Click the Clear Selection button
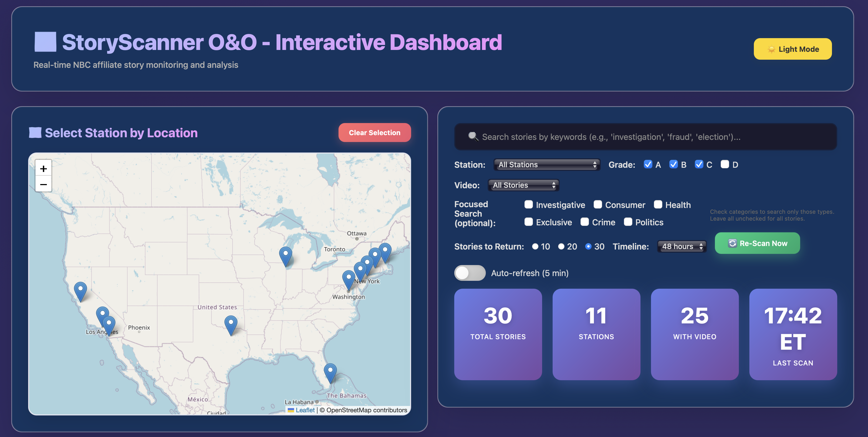The height and width of the screenshot is (437, 868). click(x=374, y=133)
